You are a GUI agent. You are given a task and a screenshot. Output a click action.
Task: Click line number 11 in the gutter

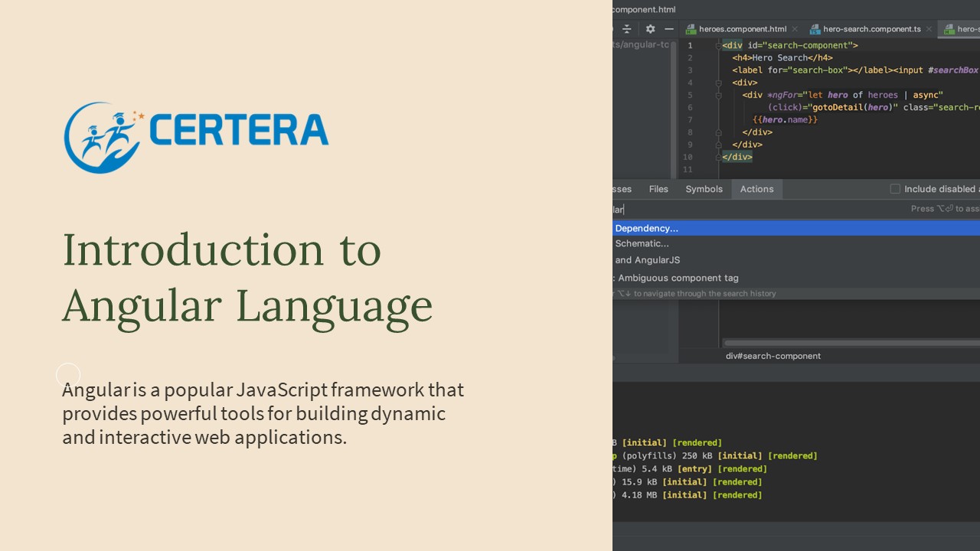click(688, 170)
